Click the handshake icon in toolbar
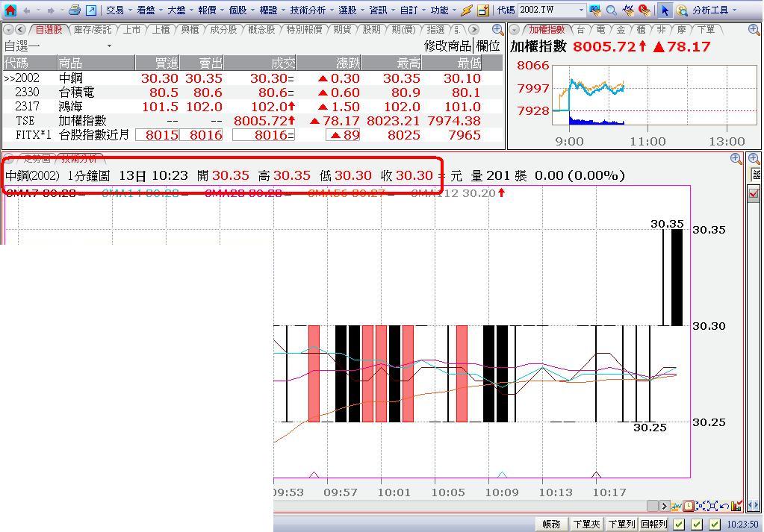This screenshot has width=764, height=532. (629, 10)
